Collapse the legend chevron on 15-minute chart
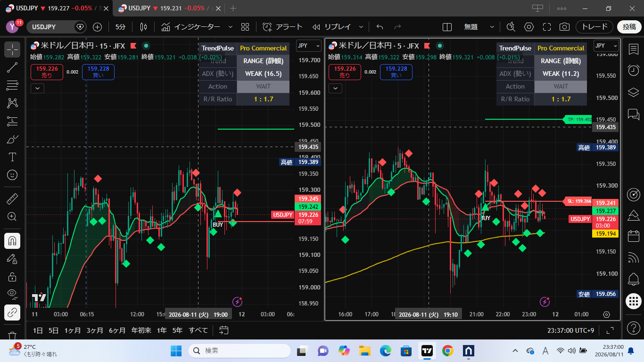644x362 pixels. coord(37,88)
